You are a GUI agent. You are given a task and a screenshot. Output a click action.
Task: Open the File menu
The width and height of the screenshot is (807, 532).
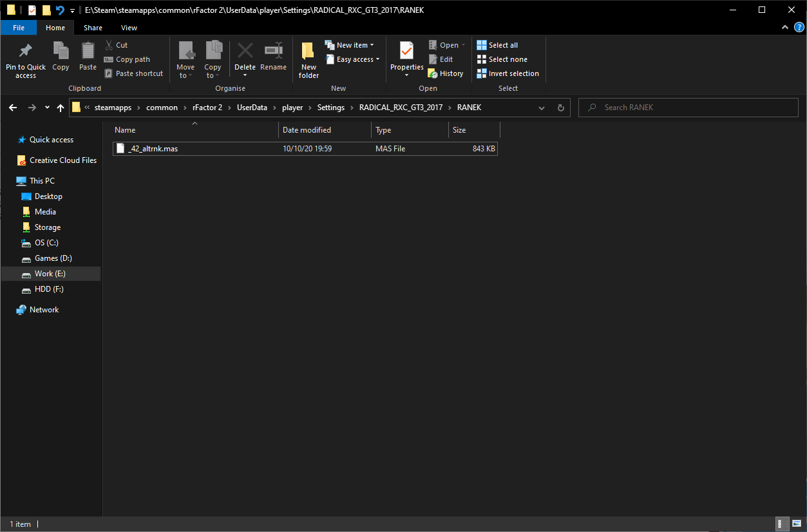coord(19,28)
